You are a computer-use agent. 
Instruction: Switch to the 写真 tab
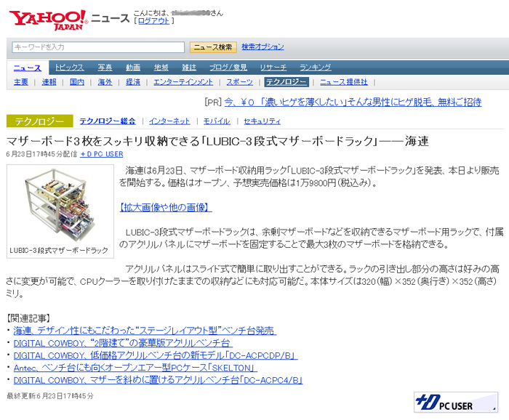click(105, 68)
